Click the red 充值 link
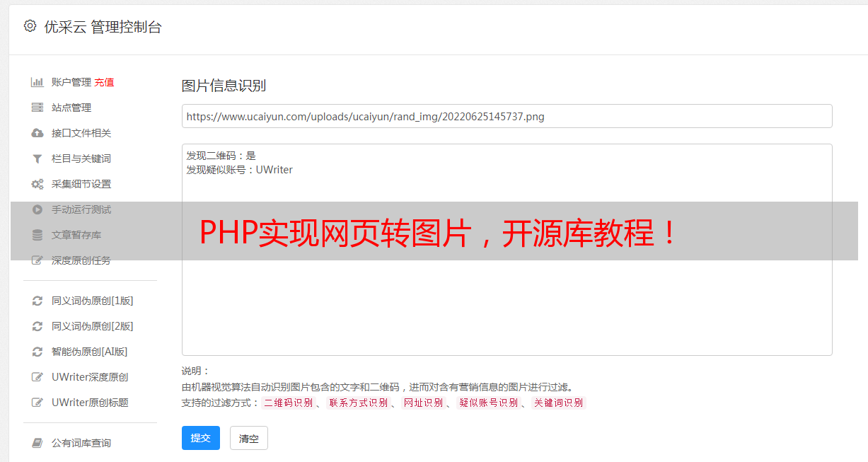Viewport: 868px width, 462px height. [x=104, y=82]
